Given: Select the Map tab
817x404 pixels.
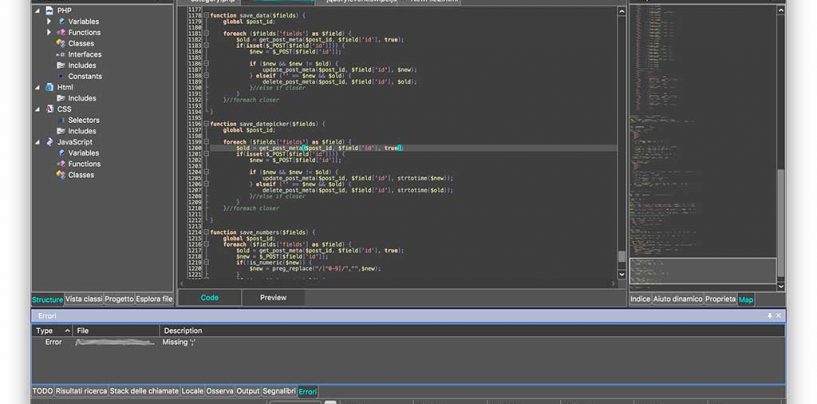Looking at the screenshot, I should (x=746, y=300).
